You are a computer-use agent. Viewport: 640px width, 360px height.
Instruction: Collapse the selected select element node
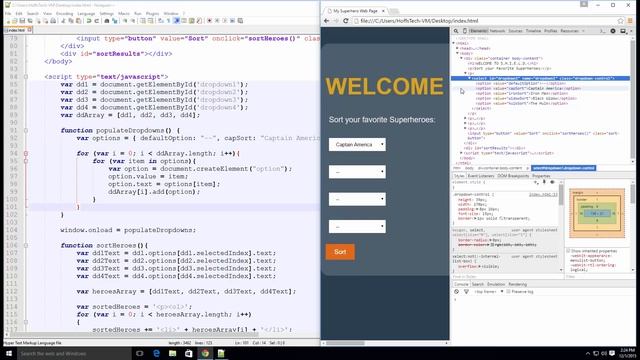tap(469, 78)
